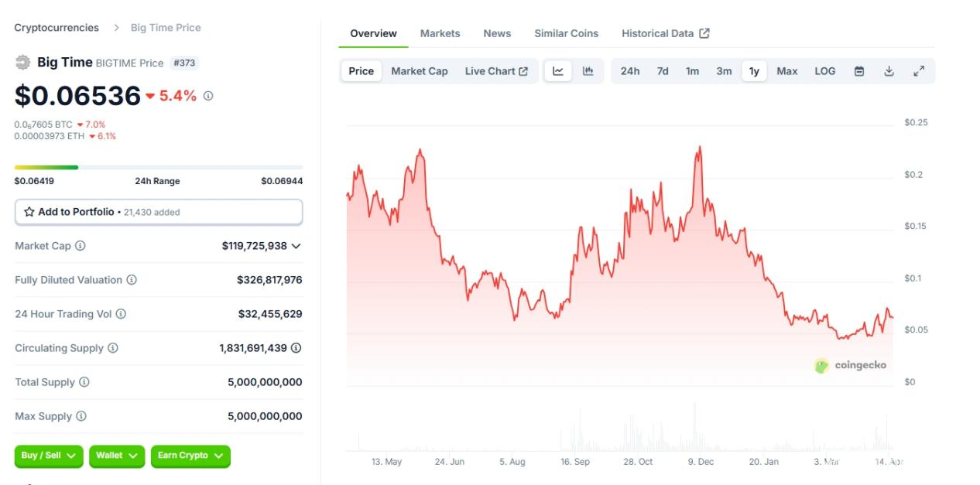Expand the chart to fullscreen

point(919,71)
